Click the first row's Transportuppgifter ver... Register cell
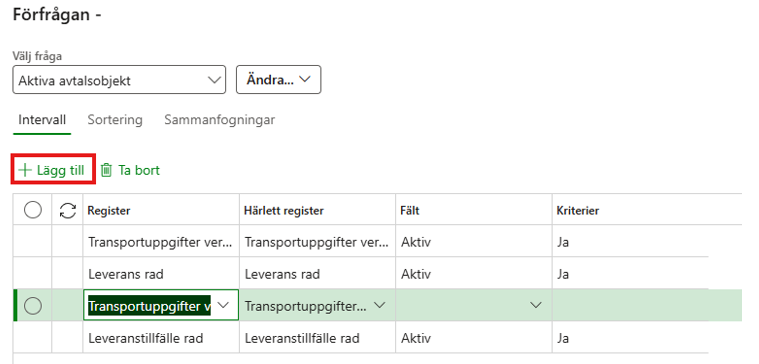The width and height of the screenshot is (759, 364). click(161, 242)
